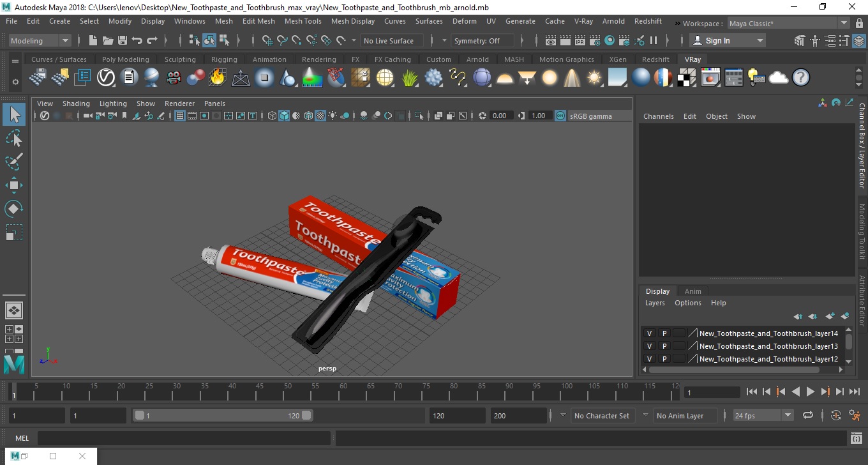Open the Modeling menu set dropdown
Image resolution: width=868 pixels, height=465 pixels.
[40, 40]
